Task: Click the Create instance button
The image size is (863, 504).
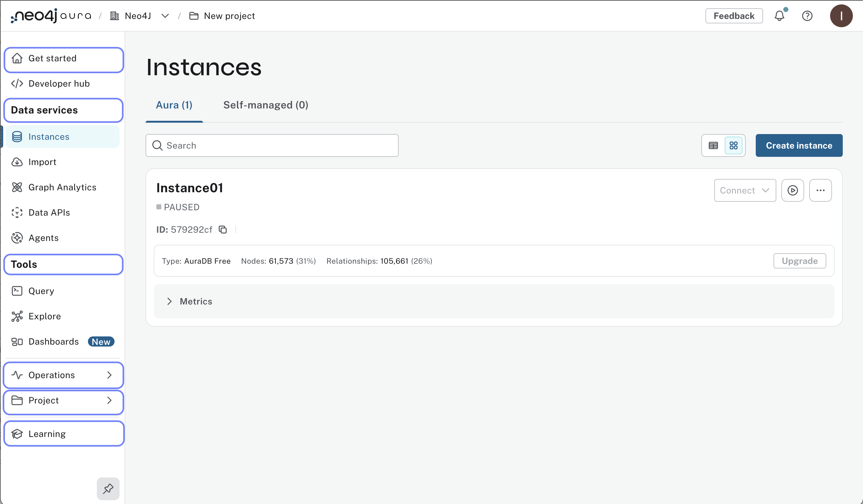Action: pos(798,145)
